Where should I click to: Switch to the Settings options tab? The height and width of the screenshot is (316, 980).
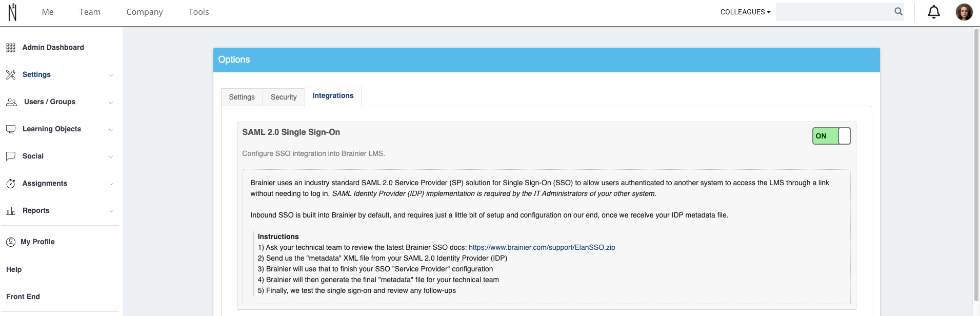[x=242, y=97]
